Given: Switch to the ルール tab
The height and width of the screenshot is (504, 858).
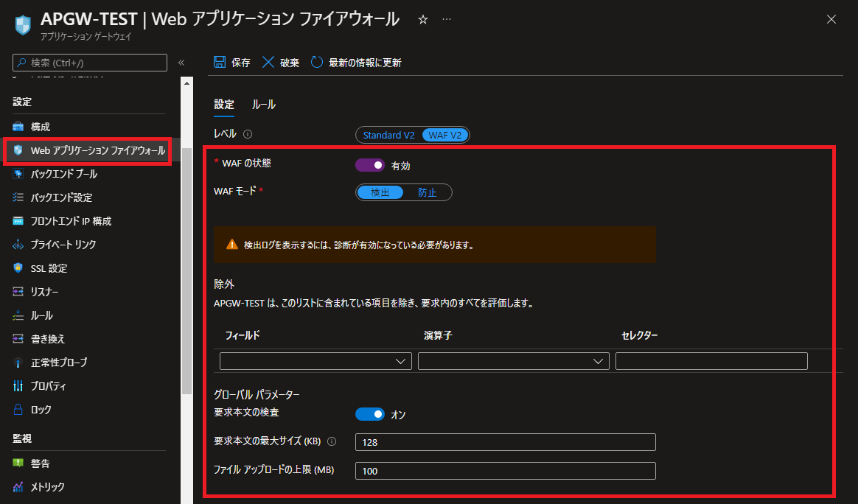Looking at the screenshot, I should pyautogui.click(x=264, y=105).
